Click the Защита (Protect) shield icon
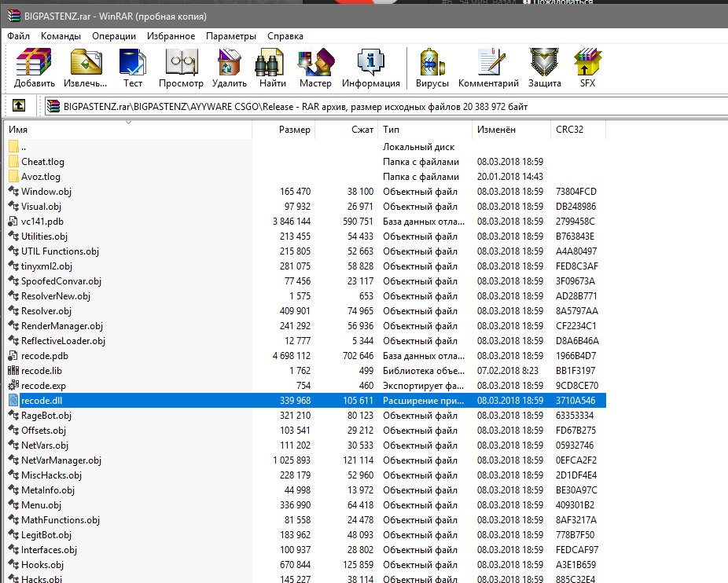 point(544,62)
